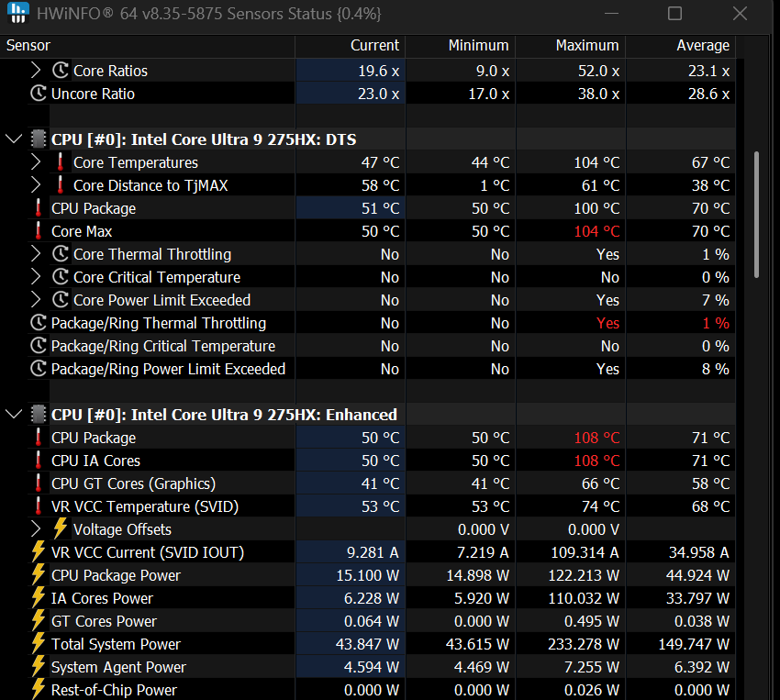Click the thermometer icon beside Core Temperatures

point(61,162)
